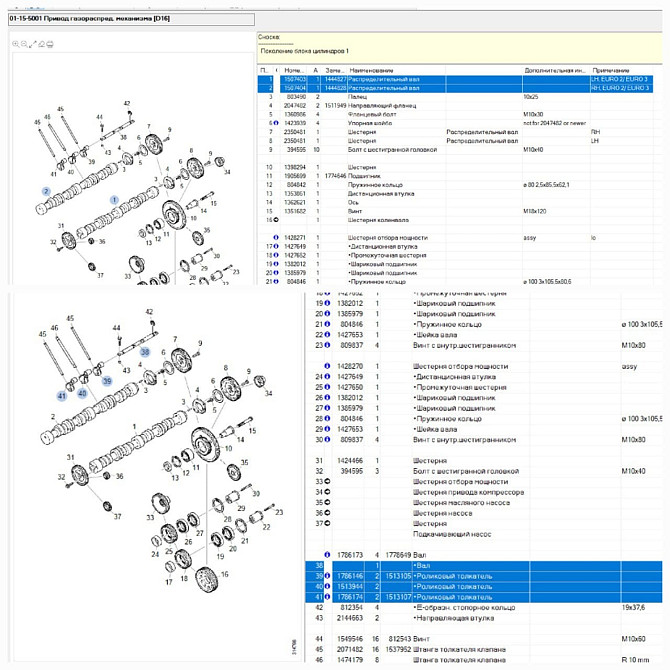670x670 pixels.
Task: Open info icon on row 40 part 1513944
Action: (327, 586)
